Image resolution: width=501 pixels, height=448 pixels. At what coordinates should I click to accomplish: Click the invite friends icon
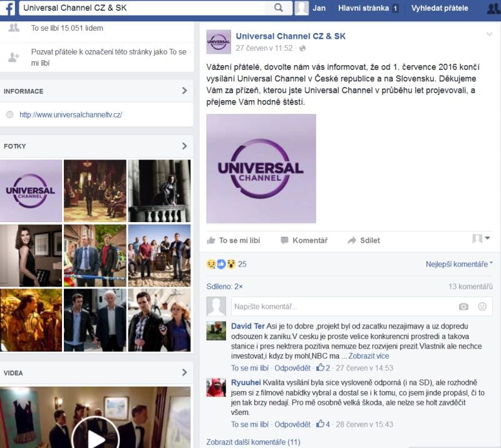point(14,57)
